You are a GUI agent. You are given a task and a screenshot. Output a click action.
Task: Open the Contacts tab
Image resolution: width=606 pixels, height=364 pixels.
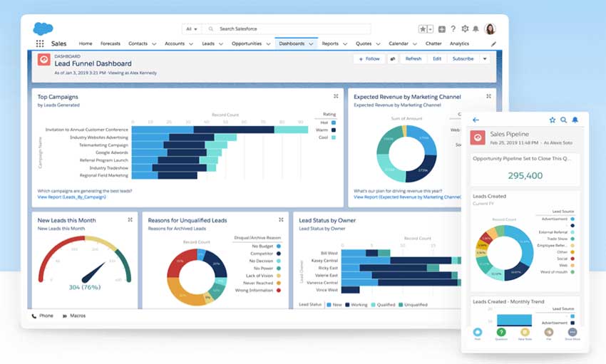point(138,43)
